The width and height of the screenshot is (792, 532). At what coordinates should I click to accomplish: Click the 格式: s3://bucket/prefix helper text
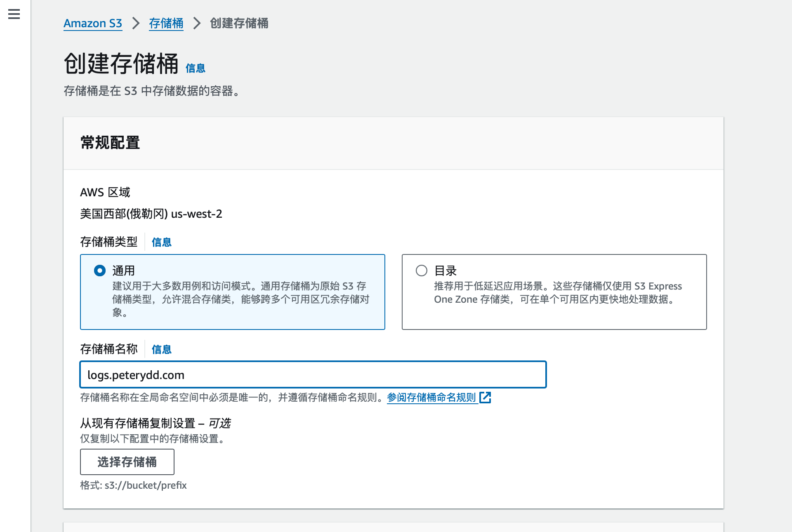[133, 485]
